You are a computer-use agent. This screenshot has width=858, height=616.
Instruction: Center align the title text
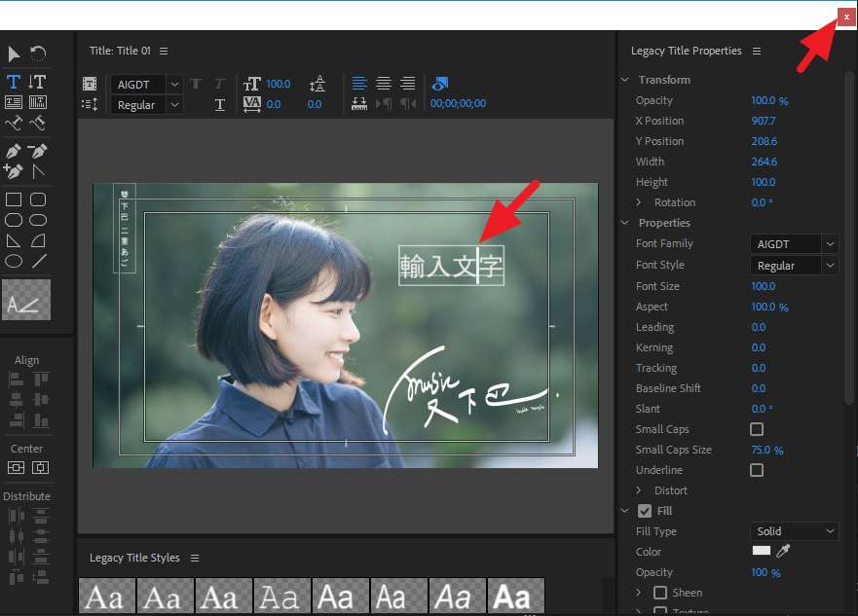pyautogui.click(x=384, y=84)
